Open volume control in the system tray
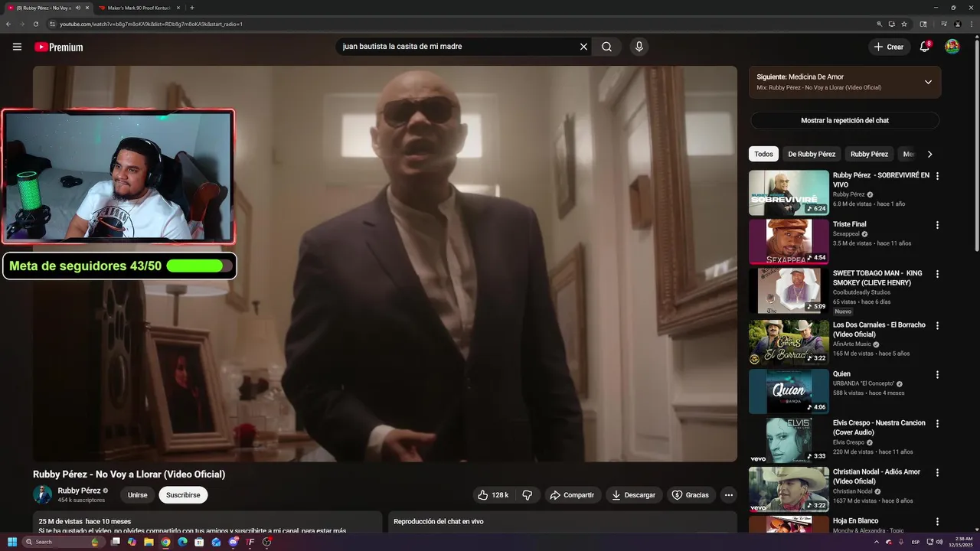Image resolution: width=980 pixels, height=551 pixels. [x=940, y=542]
